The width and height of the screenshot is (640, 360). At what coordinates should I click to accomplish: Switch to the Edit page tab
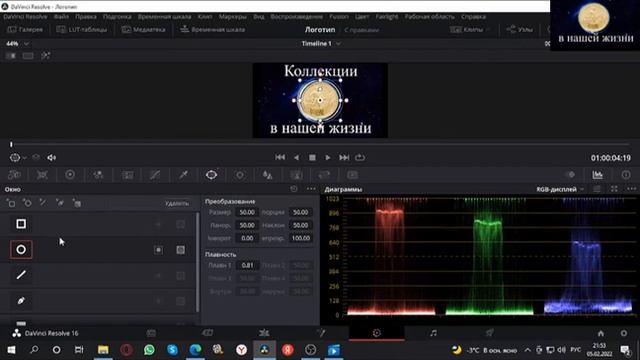[264, 333]
